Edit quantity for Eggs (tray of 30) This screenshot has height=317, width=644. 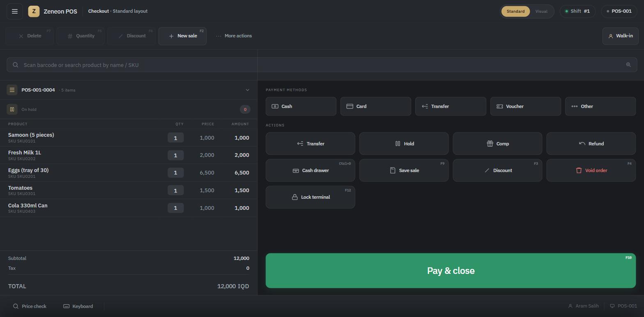tap(175, 173)
